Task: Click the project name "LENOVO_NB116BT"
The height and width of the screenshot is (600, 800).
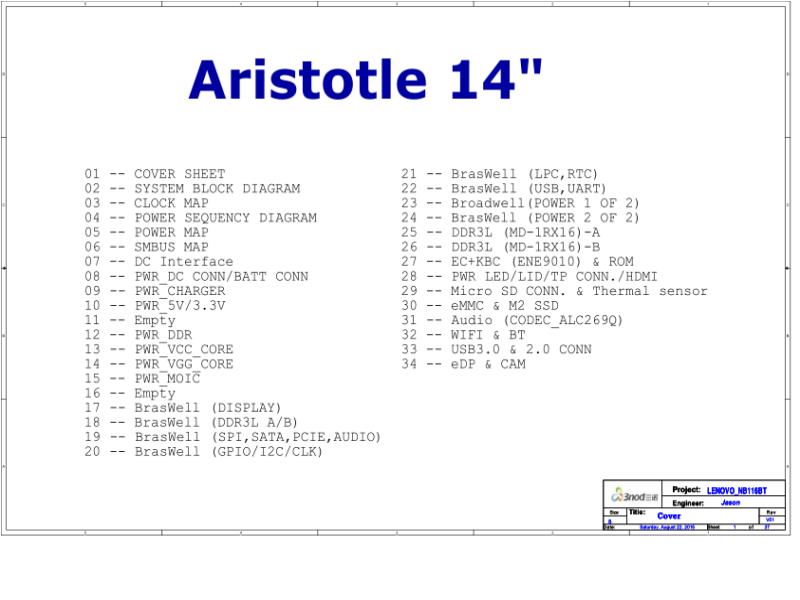Action: [736, 490]
